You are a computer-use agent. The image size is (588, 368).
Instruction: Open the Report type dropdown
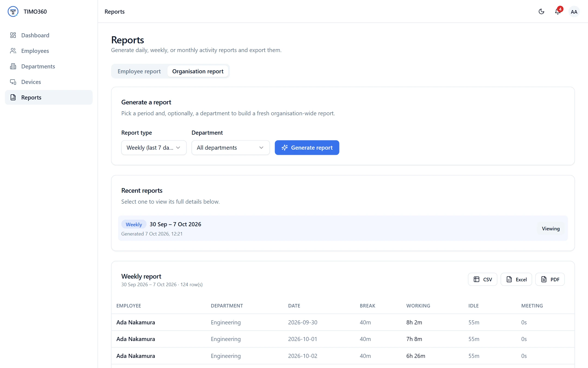click(x=154, y=147)
